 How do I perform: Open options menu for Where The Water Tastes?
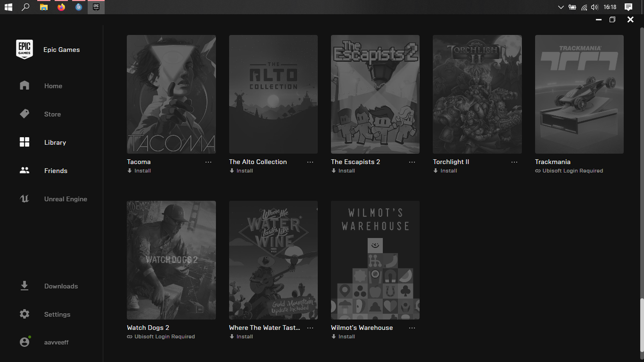[x=310, y=328]
